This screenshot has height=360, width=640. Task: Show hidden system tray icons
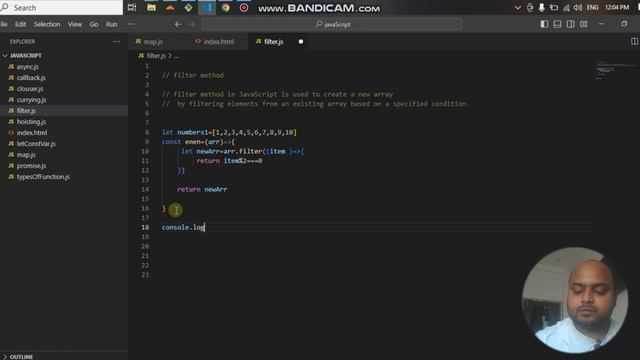tap(518, 7)
